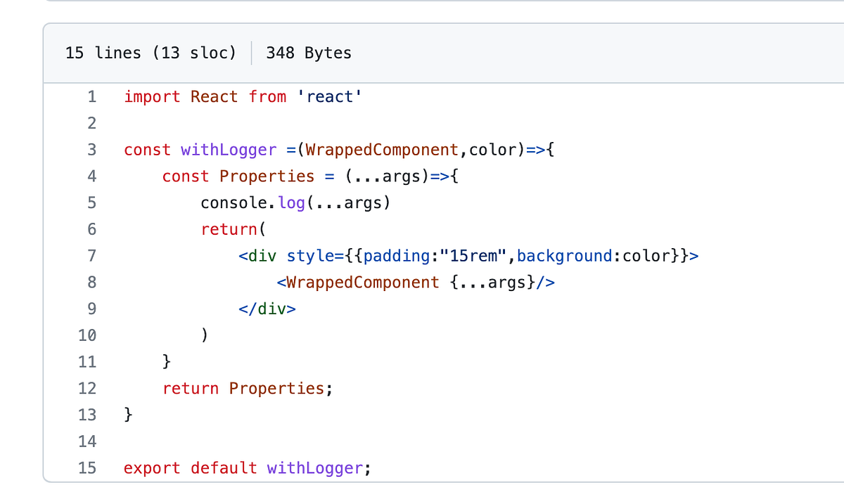
Task: Click the '15 lines (13 sloc)' text
Action: click(151, 53)
